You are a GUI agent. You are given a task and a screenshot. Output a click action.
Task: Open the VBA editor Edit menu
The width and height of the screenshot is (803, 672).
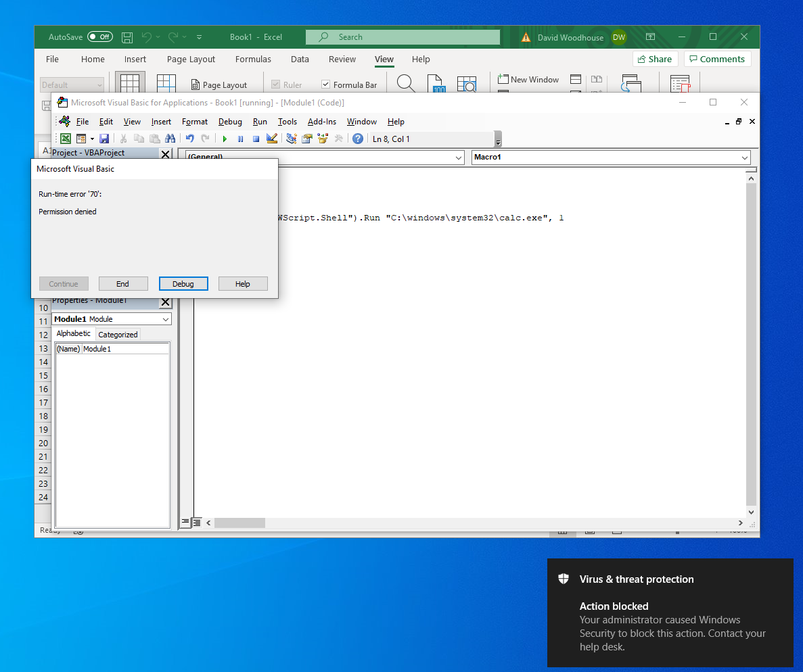coord(106,122)
